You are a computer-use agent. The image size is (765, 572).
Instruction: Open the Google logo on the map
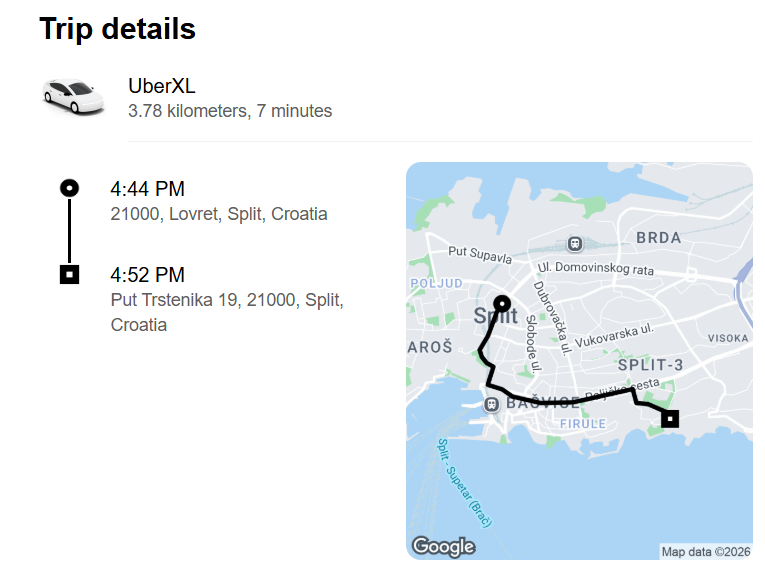[443, 546]
